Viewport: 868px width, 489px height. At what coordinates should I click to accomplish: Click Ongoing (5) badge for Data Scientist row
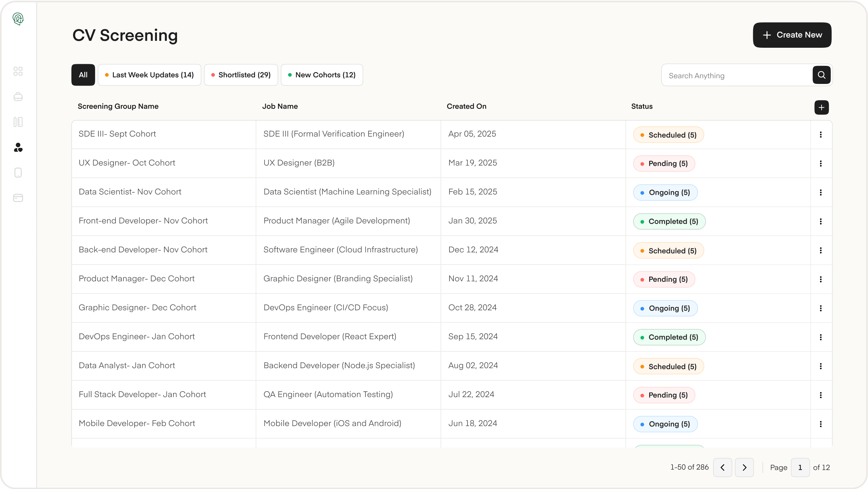(x=666, y=193)
